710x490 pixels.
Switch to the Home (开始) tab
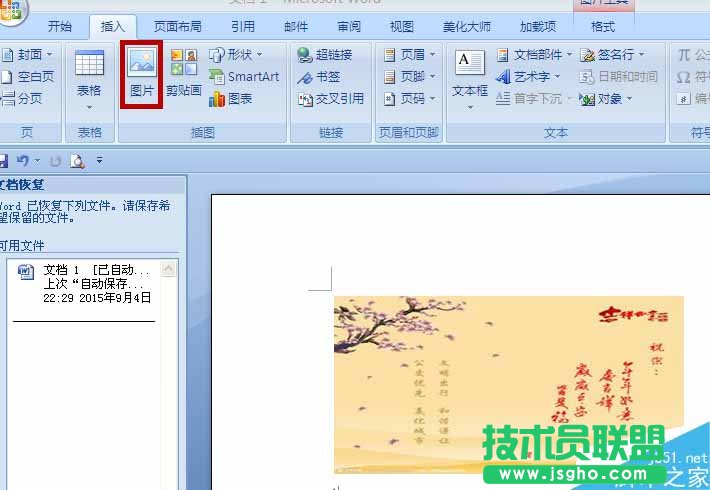point(60,27)
